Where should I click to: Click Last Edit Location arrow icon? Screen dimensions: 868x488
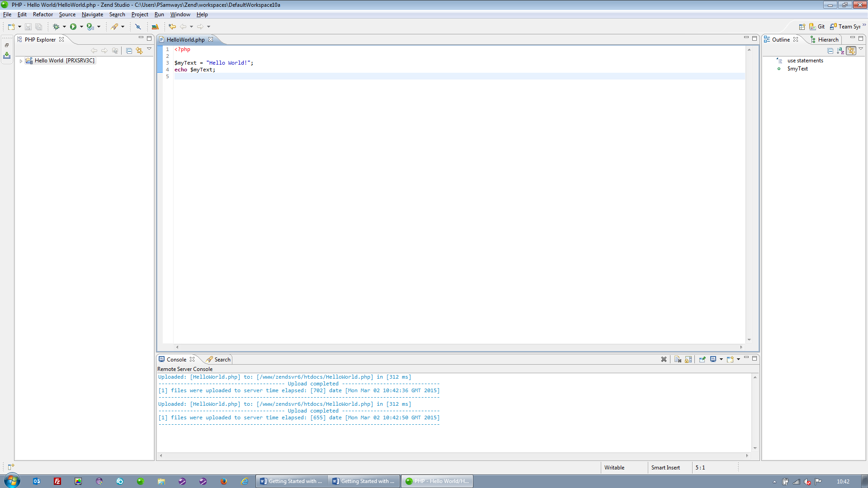(172, 27)
